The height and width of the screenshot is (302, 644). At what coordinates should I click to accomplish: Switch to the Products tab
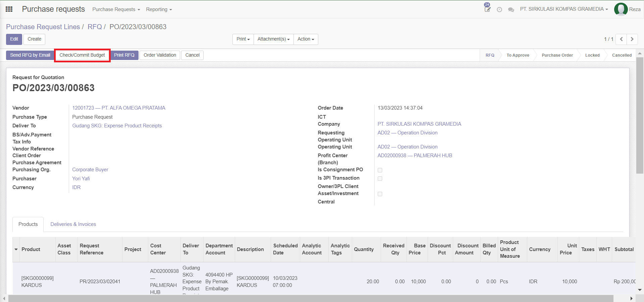point(28,224)
